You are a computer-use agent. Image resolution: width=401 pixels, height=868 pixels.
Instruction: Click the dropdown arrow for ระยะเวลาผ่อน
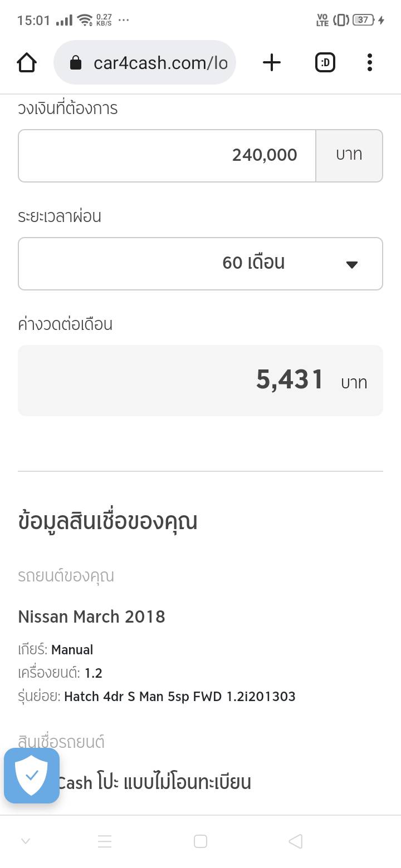(351, 264)
